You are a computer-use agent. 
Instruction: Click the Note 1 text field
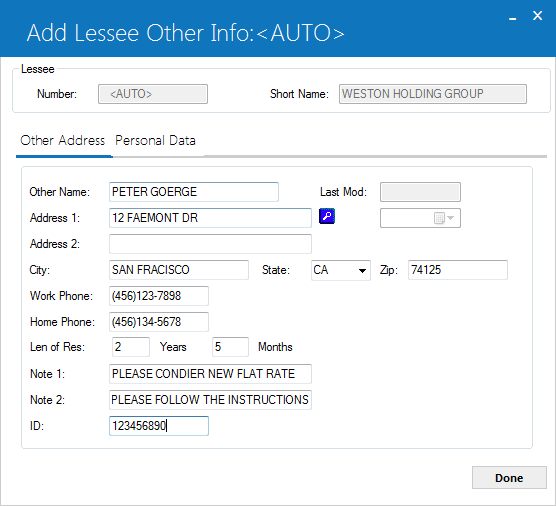pyautogui.click(x=210, y=374)
